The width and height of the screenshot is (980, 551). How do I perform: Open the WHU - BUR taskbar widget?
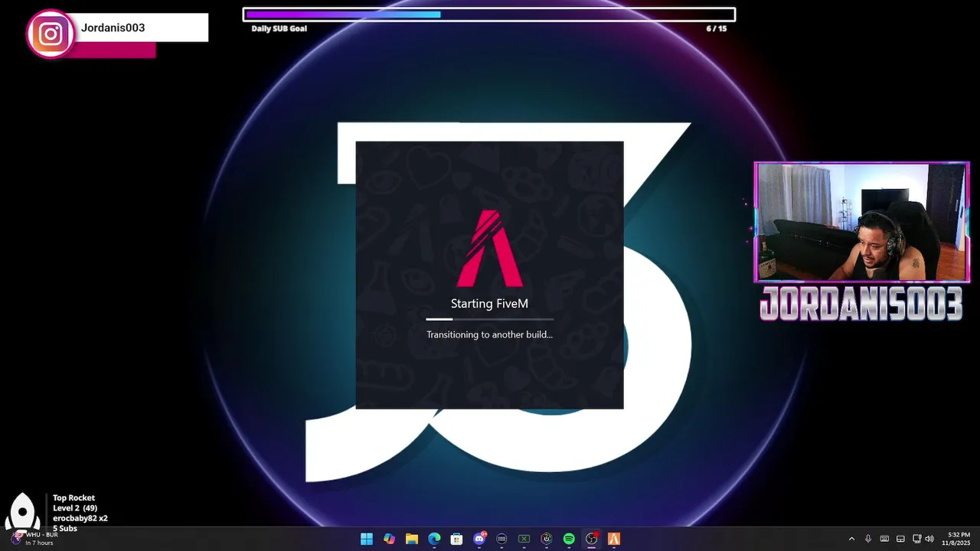coord(34,539)
